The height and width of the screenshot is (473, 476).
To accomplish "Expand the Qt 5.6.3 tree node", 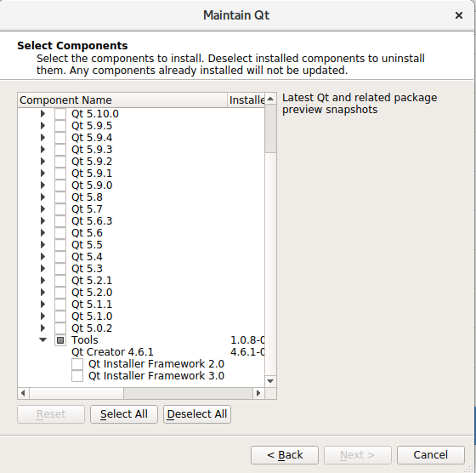I will point(42,221).
